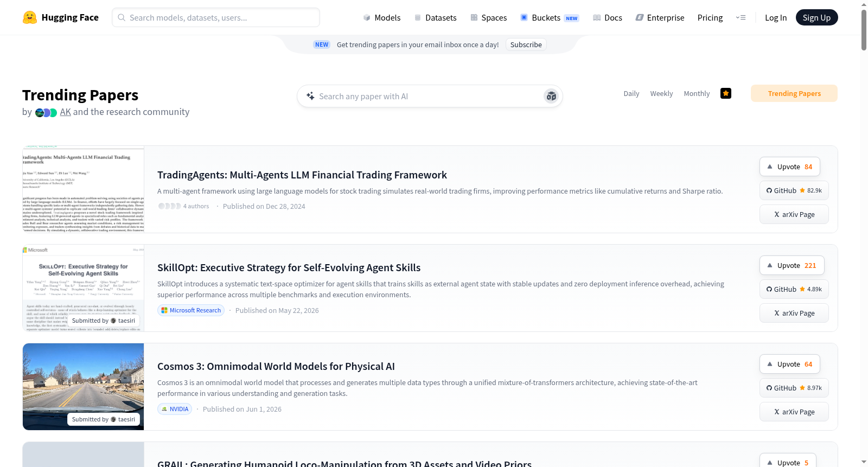Open the Cosmos 3 paper title
The width and height of the screenshot is (868, 467).
tap(276, 366)
